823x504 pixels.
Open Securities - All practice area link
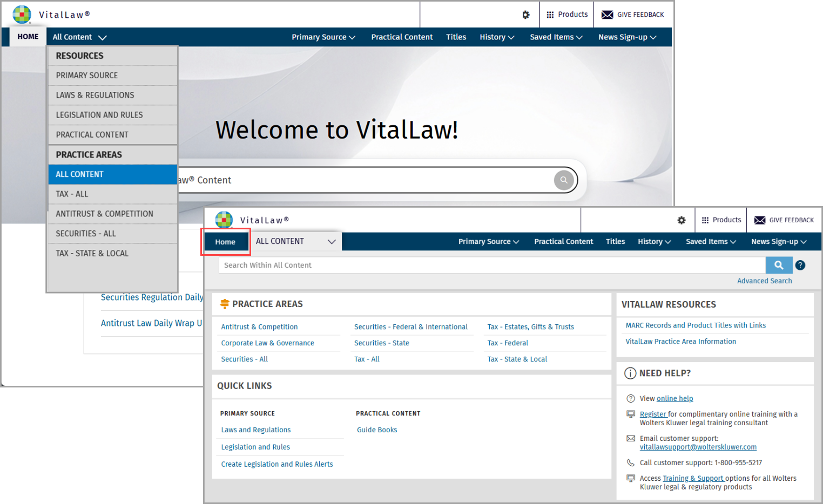click(x=244, y=359)
